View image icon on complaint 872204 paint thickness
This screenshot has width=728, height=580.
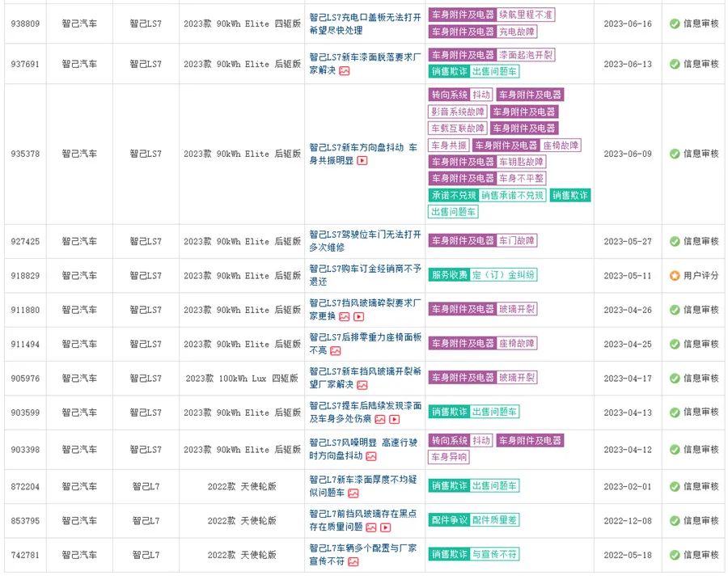(353, 493)
